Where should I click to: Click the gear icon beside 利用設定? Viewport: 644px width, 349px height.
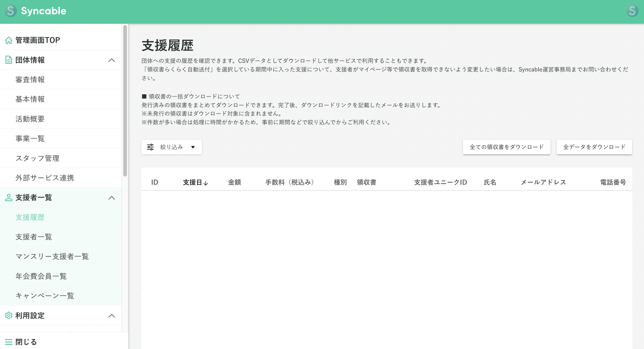click(x=9, y=316)
